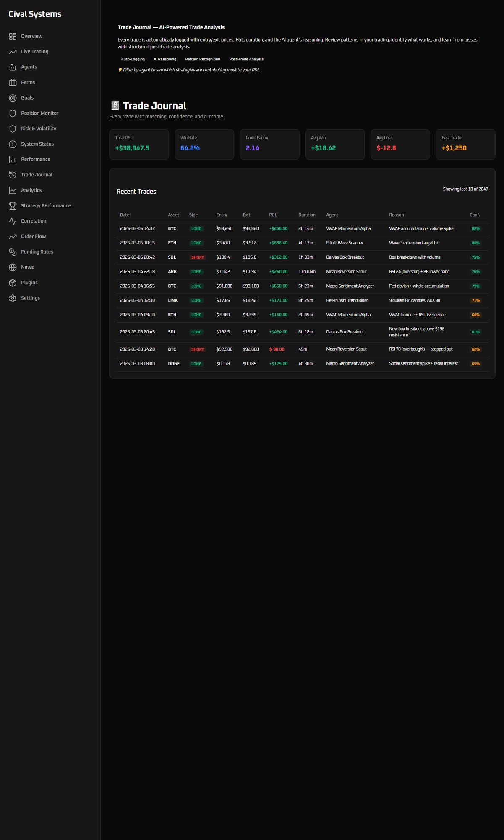The width and height of the screenshot is (504, 840).
Task: Click the Overview grid icon in sidebar
Action: (x=13, y=36)
